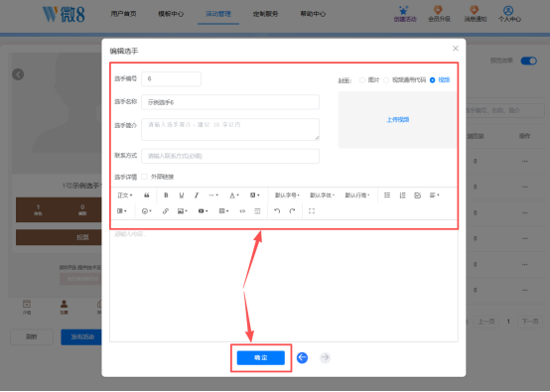
Task: Switch the editor to fullscreen mode
Action: pos(312,211)
